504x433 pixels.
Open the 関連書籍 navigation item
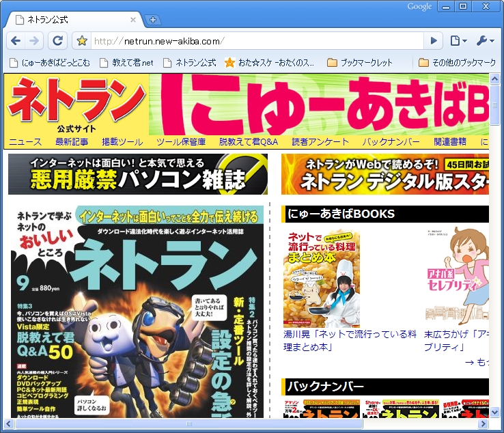tap(449, 142)
